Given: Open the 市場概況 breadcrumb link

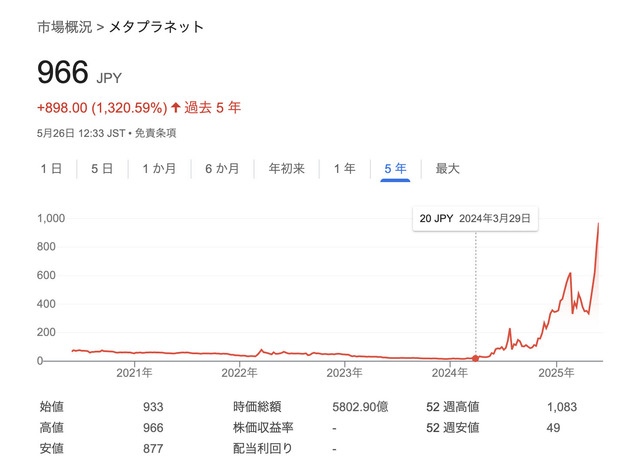Looking at the screenshot, I should click(64, 27).
